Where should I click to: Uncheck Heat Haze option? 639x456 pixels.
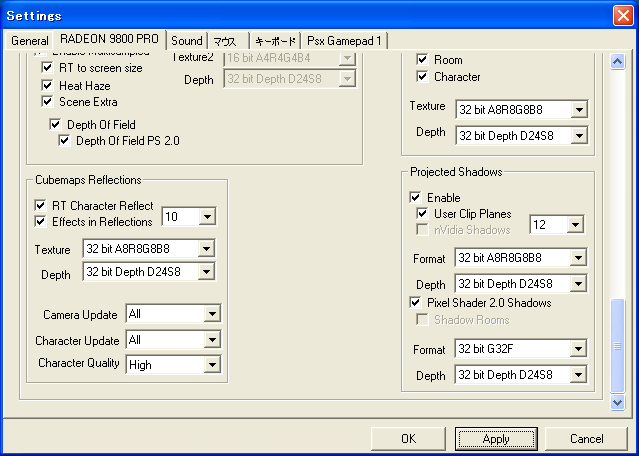pyautogui.click(x=47, y=85)
